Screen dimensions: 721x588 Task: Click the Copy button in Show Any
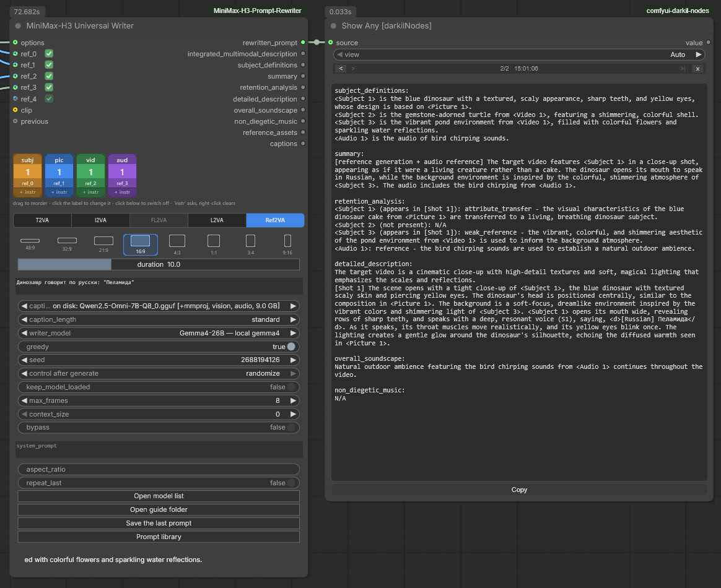519,490
